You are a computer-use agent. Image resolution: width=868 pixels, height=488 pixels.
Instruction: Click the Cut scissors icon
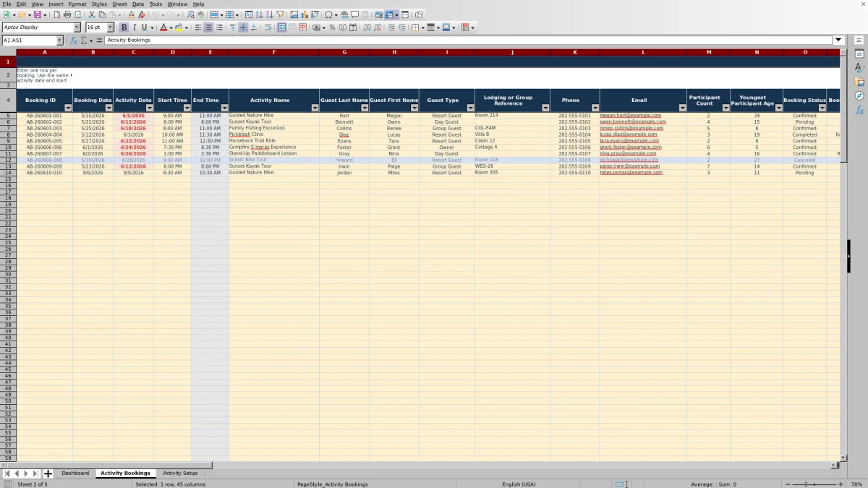coord(92,14)
